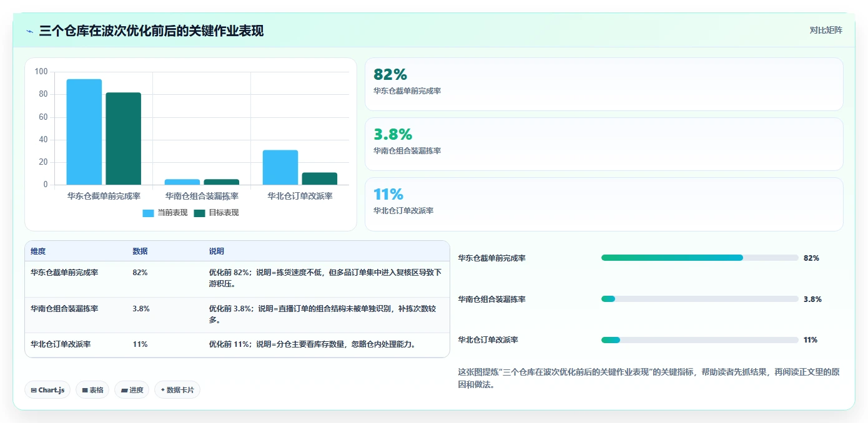
Task: Select the 11% data card
Action: 604,204
